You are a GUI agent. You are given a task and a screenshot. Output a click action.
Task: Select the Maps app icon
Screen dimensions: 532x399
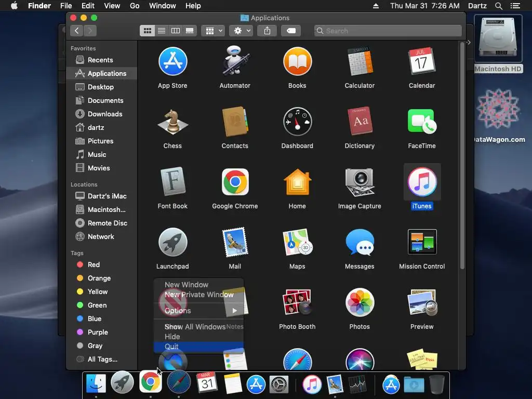pyautogui.click(x=297, y=242)
